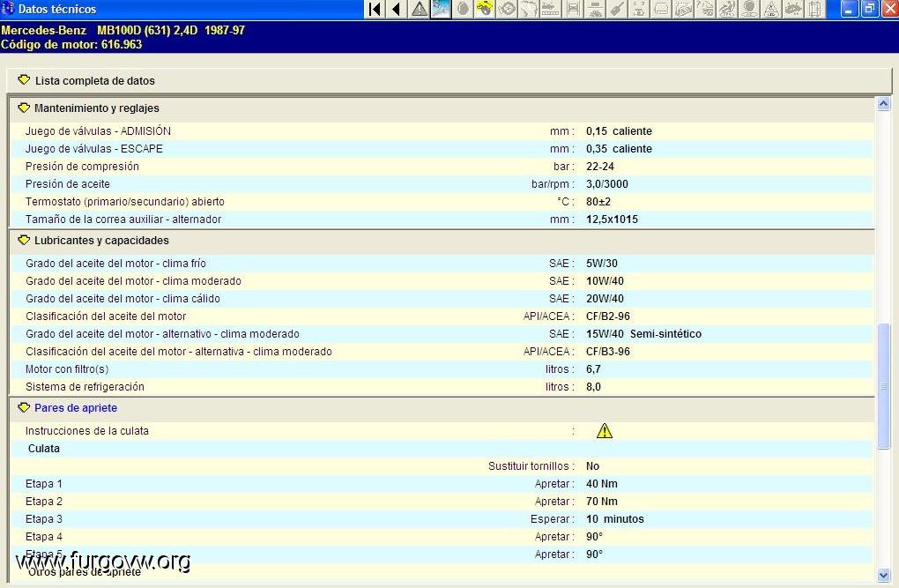Screen dimensions: 899x588
Task: Go back with the left arrow button
Action: (397, 9)
